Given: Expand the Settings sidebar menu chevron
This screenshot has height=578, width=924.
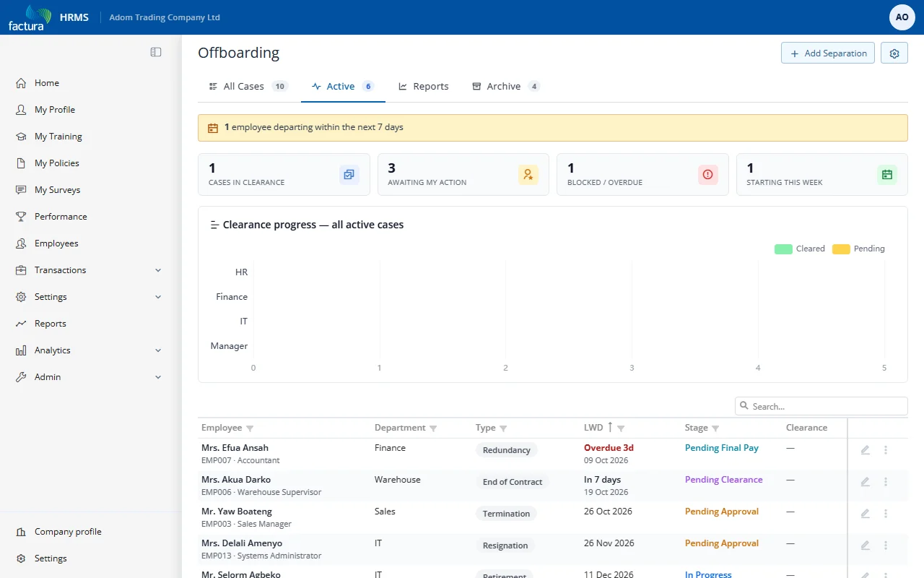Looking at the screenshot, I should tap(158, 297).
